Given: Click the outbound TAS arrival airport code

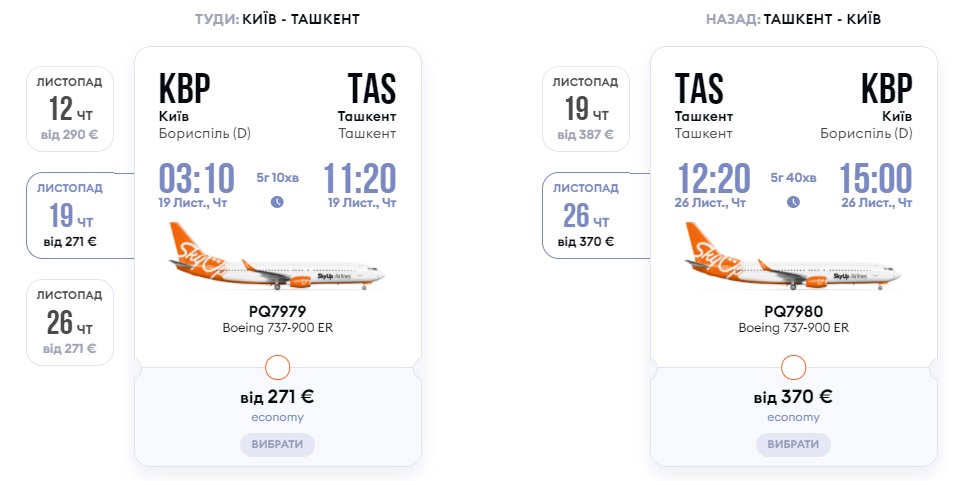Looking at the screenshot, I should pyautogui.click(x=371, y=89).
